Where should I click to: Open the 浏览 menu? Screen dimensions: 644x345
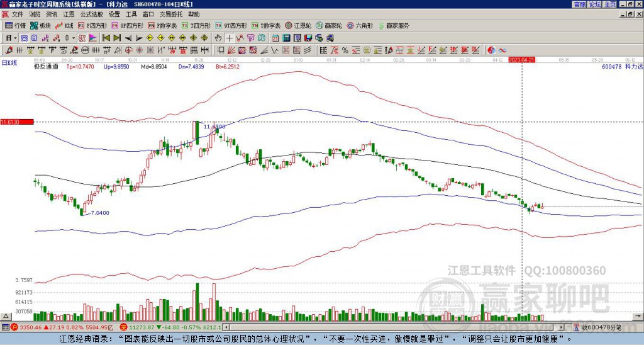(35, 14)
